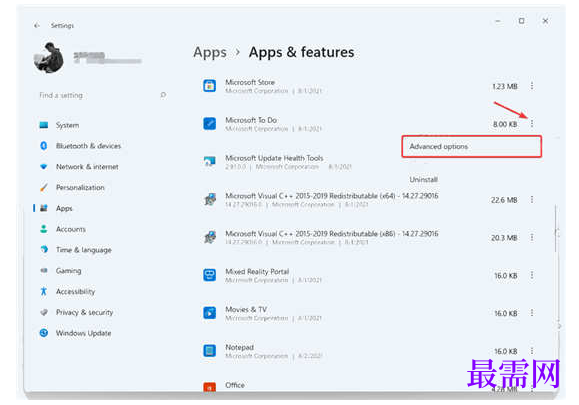This screenshot has height=405, width=579.
Task: Click the Mixed Reality Portal text
Action: [x=257, y=271]
